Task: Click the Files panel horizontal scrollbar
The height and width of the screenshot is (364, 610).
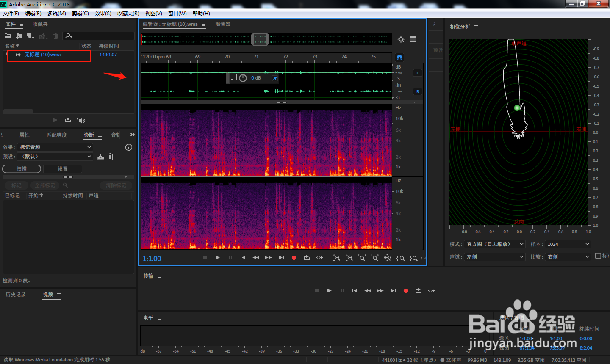Action: [x=18, y=112]
